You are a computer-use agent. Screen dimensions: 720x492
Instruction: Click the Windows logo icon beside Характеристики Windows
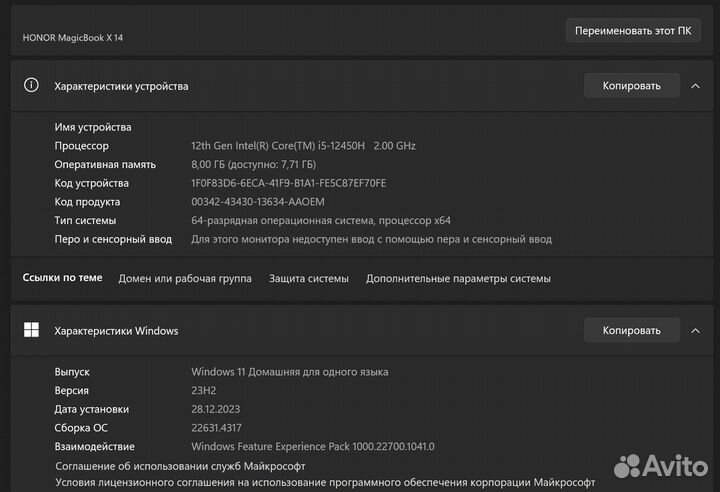pos(31,329)
